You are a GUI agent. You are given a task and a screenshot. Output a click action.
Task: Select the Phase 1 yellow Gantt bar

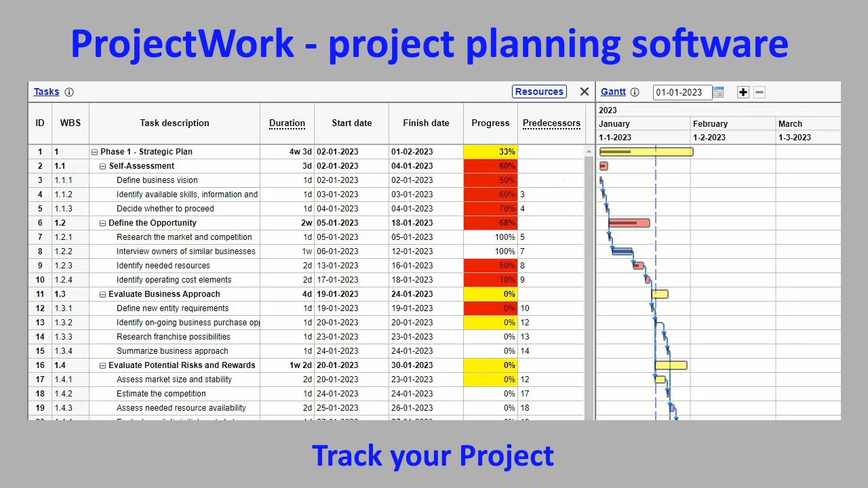(646, 152)
